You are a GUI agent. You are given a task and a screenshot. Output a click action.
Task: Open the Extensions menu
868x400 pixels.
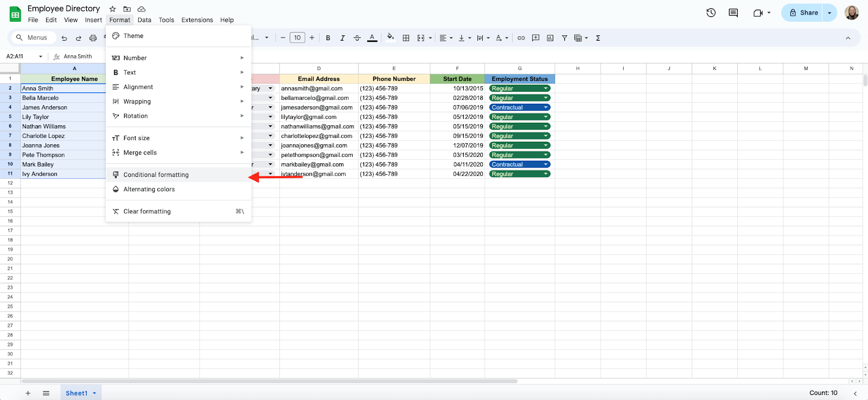point(197,20)
